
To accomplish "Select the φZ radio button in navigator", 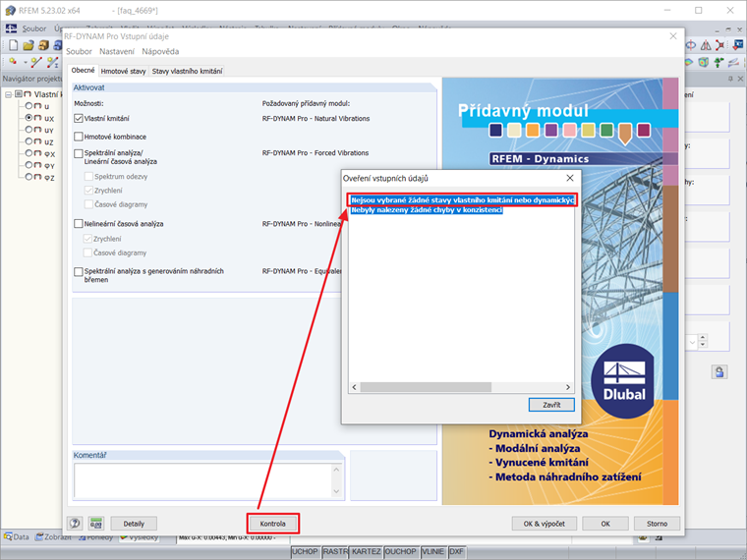I will pyautogui.click(x=29, y=177).
